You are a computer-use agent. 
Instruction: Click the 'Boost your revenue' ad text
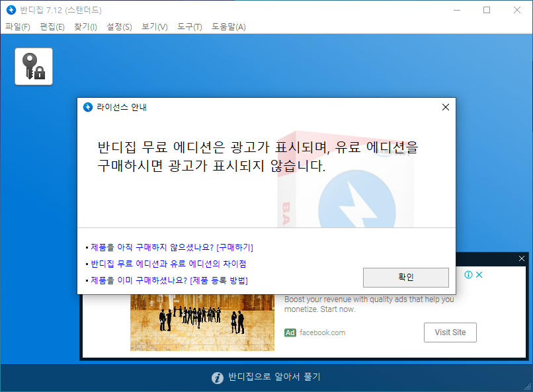[369, 304]
